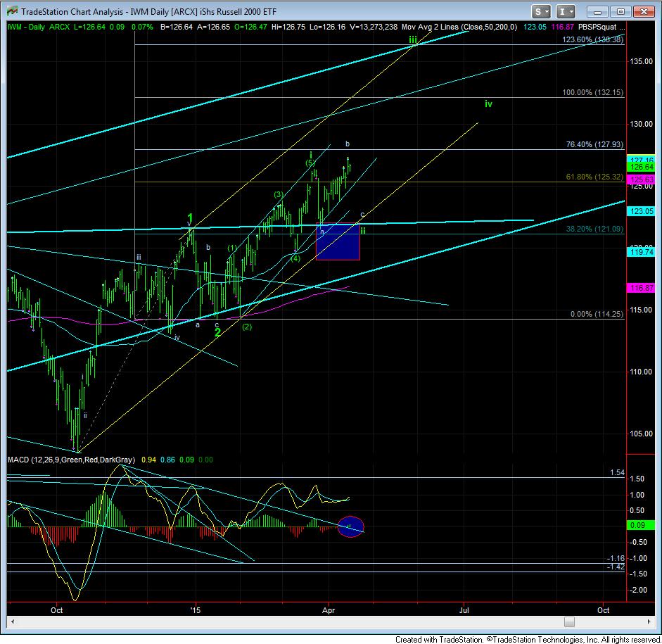Click the 'Apr' date axis label
662x644 pixels.
click(329, 610)
